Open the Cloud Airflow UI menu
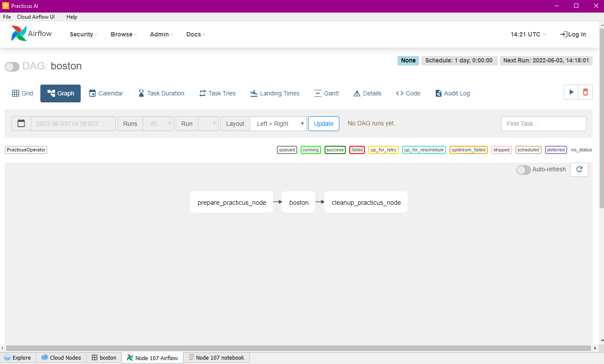 [x=36, y=17]
